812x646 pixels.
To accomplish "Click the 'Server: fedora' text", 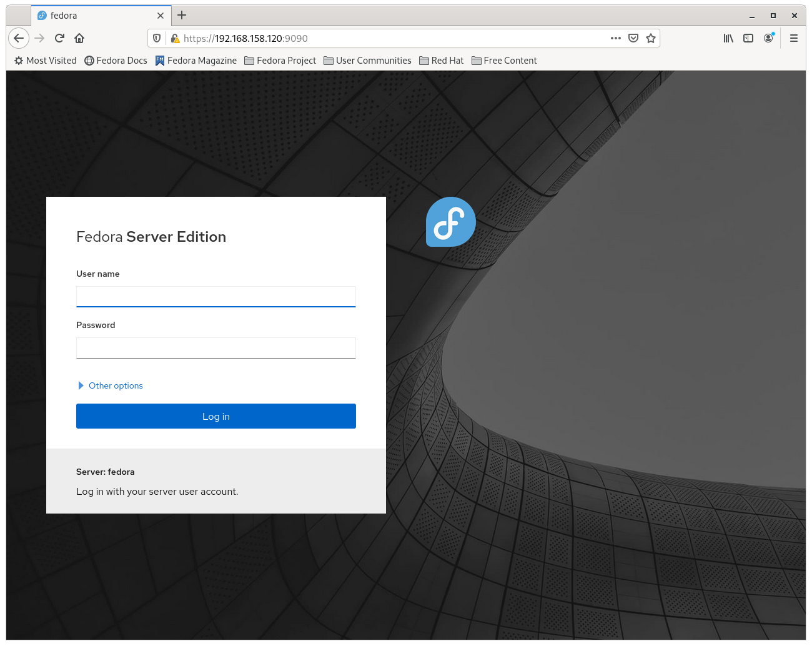I will [x=106, y=472].
